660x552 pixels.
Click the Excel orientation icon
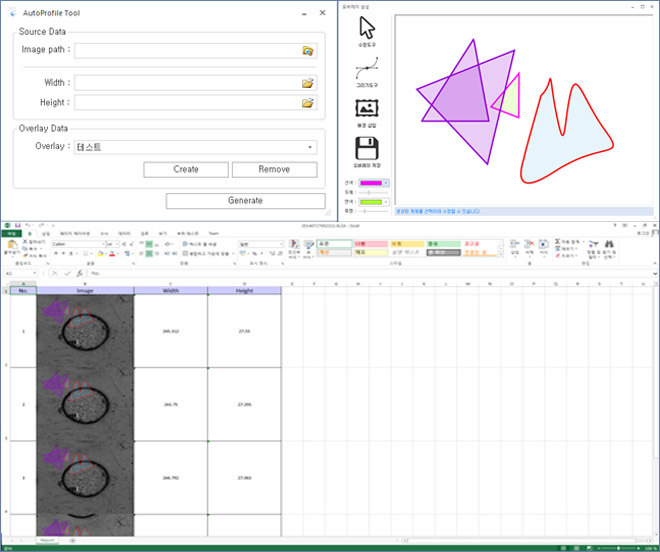click(168, 244)
